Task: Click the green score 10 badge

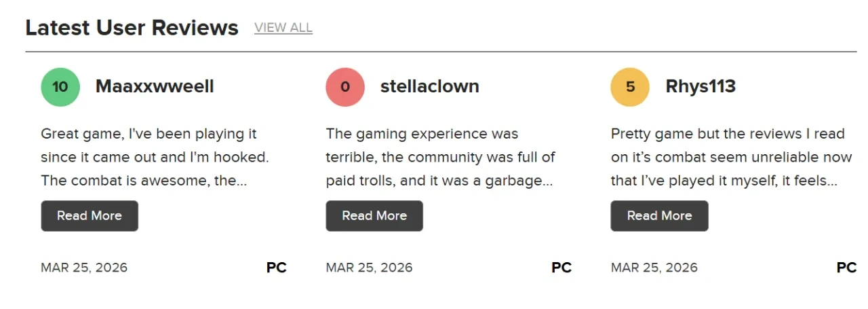Action: (60, 87)
